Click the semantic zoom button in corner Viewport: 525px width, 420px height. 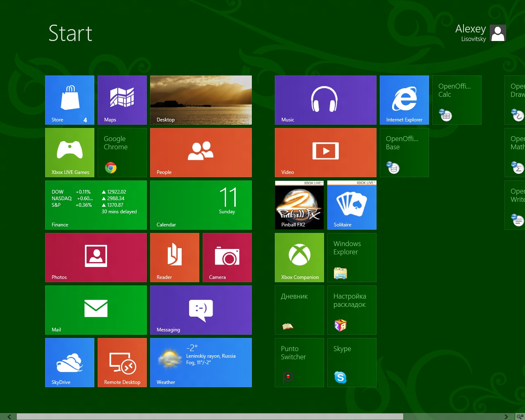520,417
